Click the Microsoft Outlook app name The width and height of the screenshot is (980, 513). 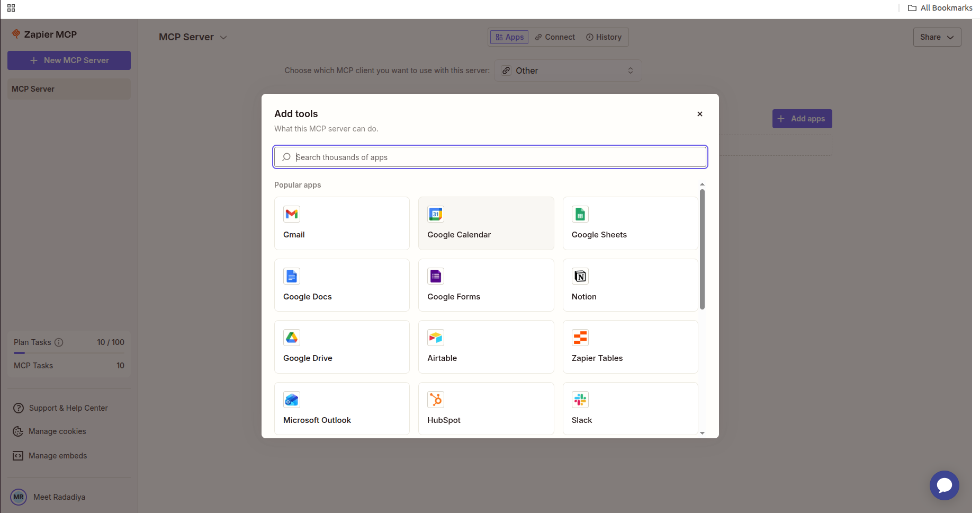coord(317,420)
